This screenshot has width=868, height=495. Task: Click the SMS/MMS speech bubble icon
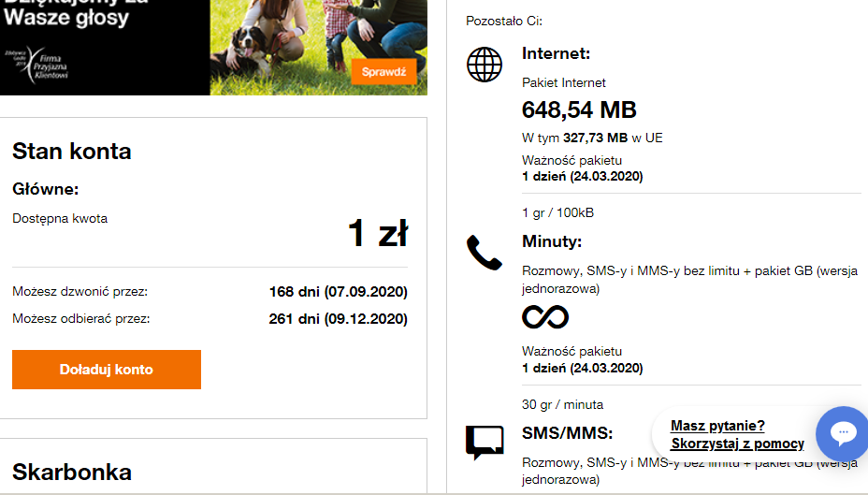point(485,442)
